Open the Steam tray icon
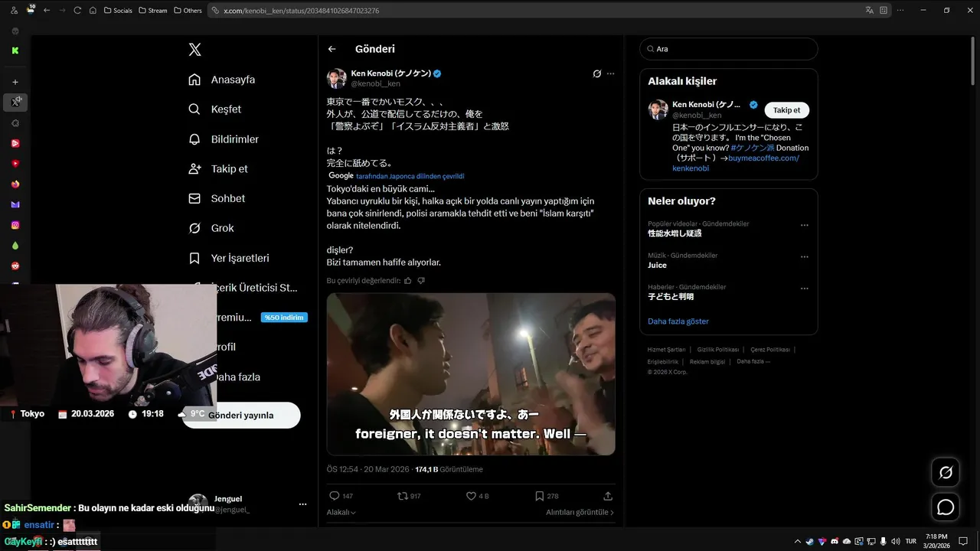 [x=810, y=541]
